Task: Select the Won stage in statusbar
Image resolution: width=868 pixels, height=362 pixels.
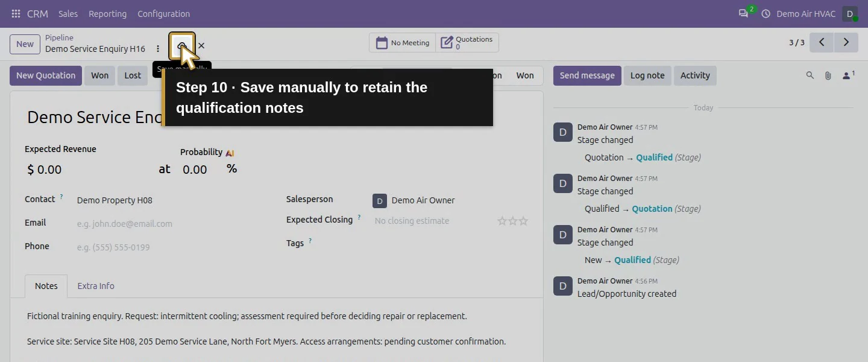Action: click(x=525, y=75)
